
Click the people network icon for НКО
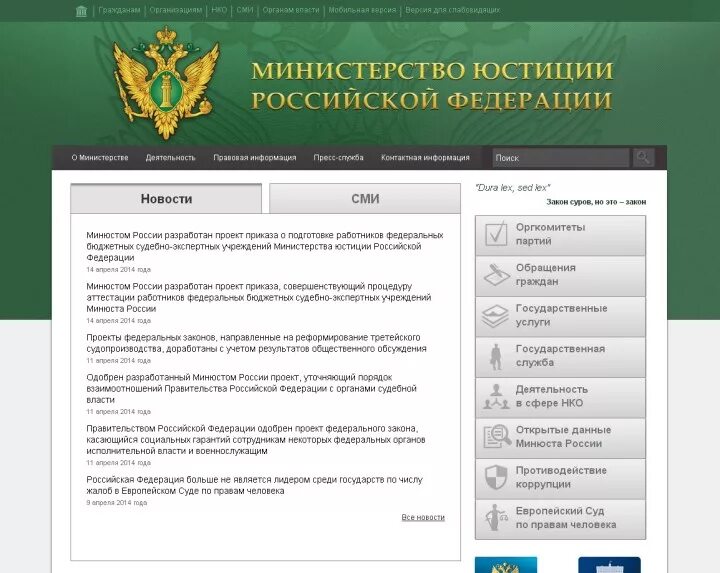(x=496, y=397)
